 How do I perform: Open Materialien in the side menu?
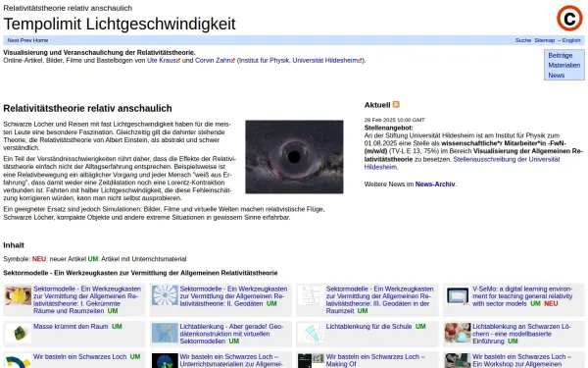[564, 65]
